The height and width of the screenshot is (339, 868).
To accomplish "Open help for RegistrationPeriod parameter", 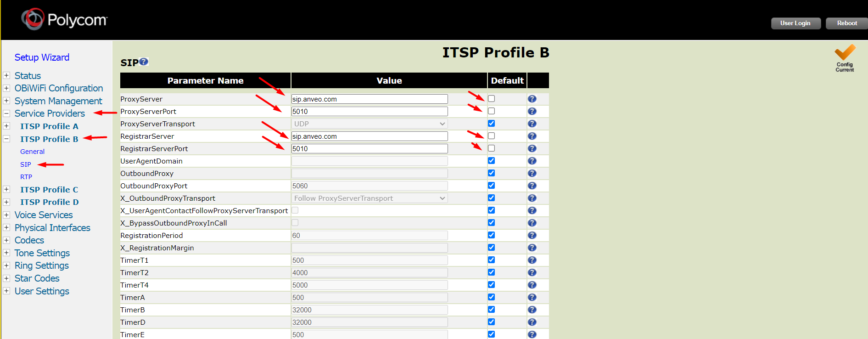I will coord(532,235).
